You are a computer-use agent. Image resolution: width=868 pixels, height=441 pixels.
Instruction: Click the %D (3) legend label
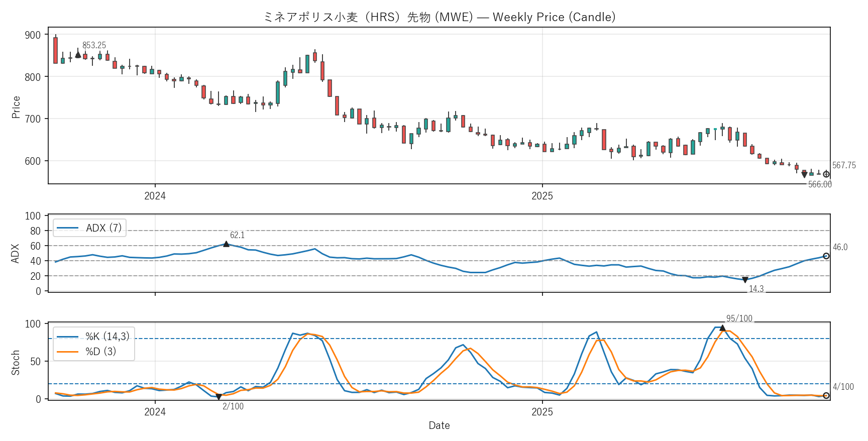(100, 352)
